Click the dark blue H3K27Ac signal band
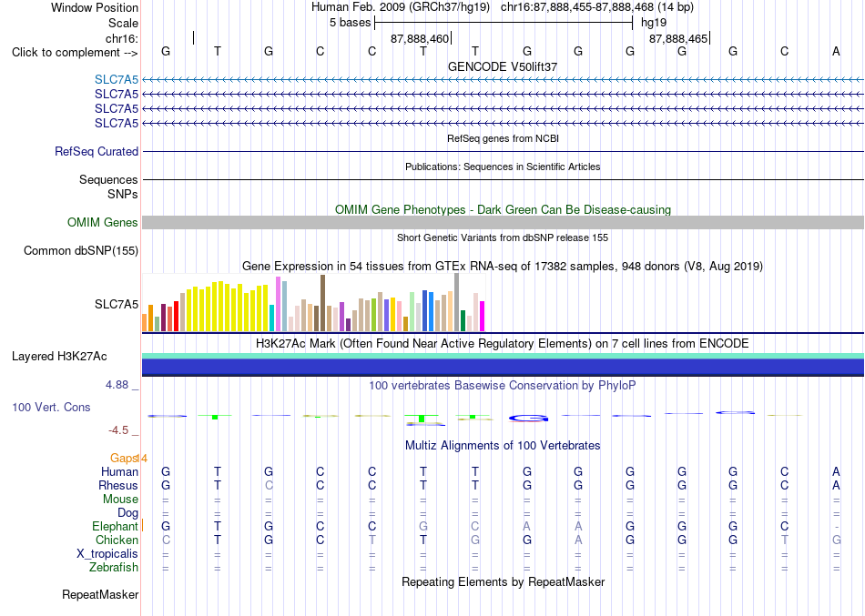This screenshot has width=865, height=616. (503, 367)
